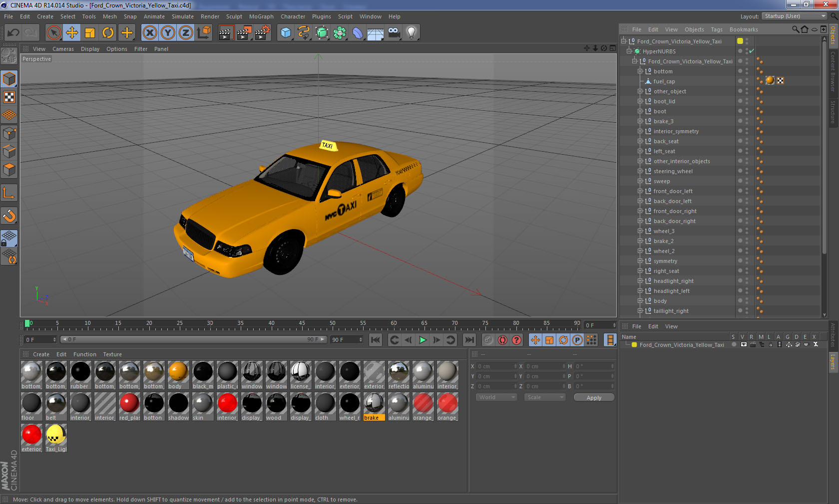Add a light object
Image resolution: width=839 pixels, height=504 pixels.
(412, 33)
